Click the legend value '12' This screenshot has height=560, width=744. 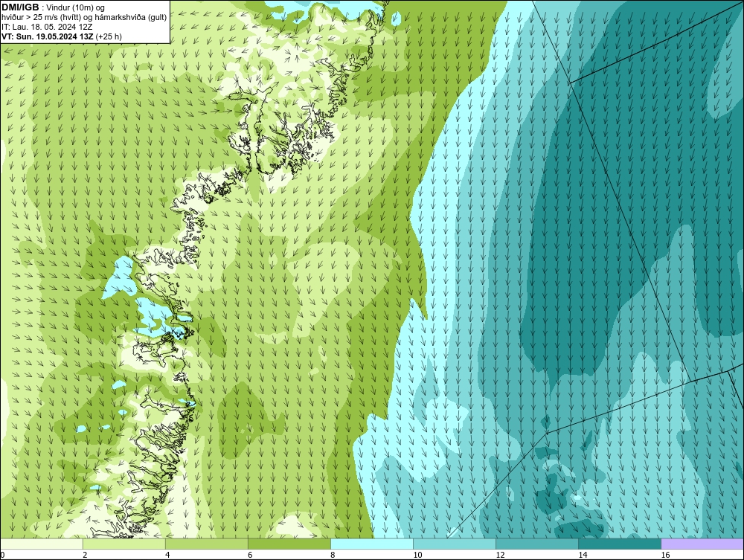click(500, 555)
